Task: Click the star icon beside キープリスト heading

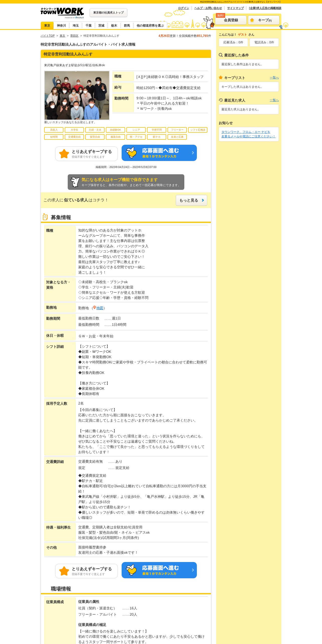Action: [x=221, y=77]
